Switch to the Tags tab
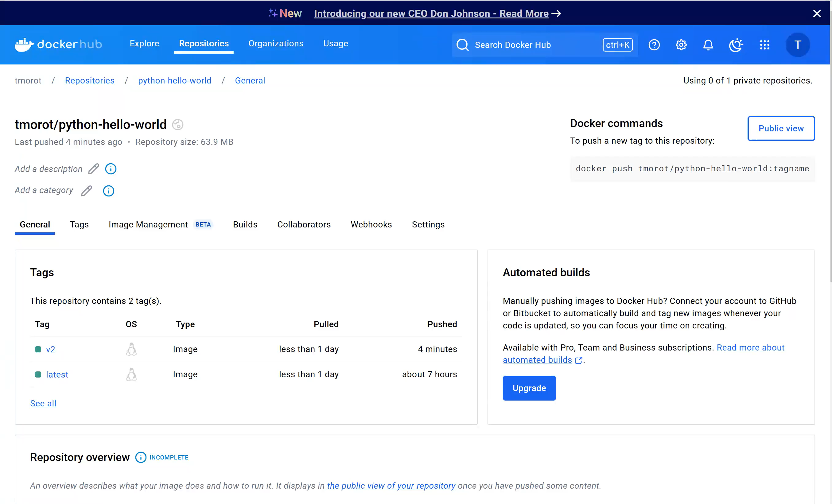This screenshot has width=832, height=504. pos(79,224)
